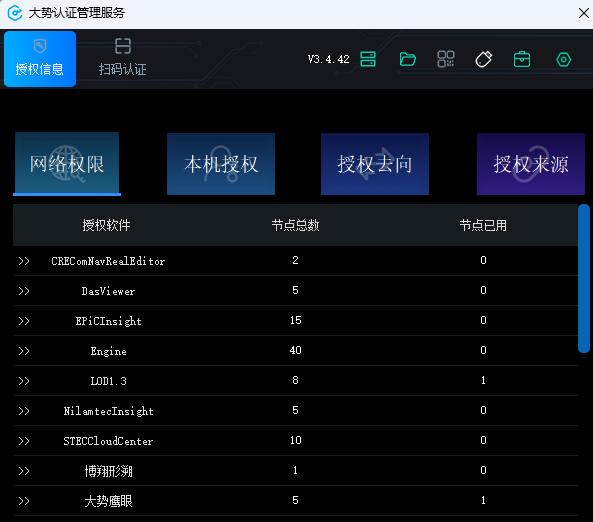
Task: Click the green server icon beside version
Action: click(x=368, y=59)
